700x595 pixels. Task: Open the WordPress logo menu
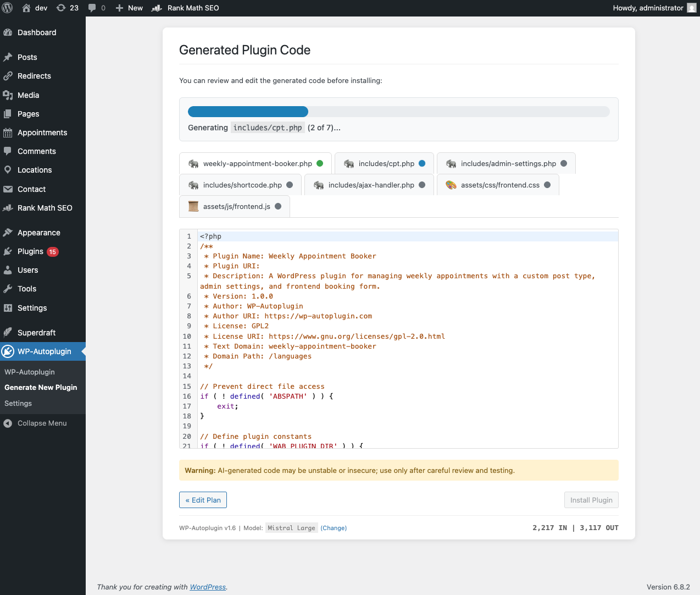point(7,8)
